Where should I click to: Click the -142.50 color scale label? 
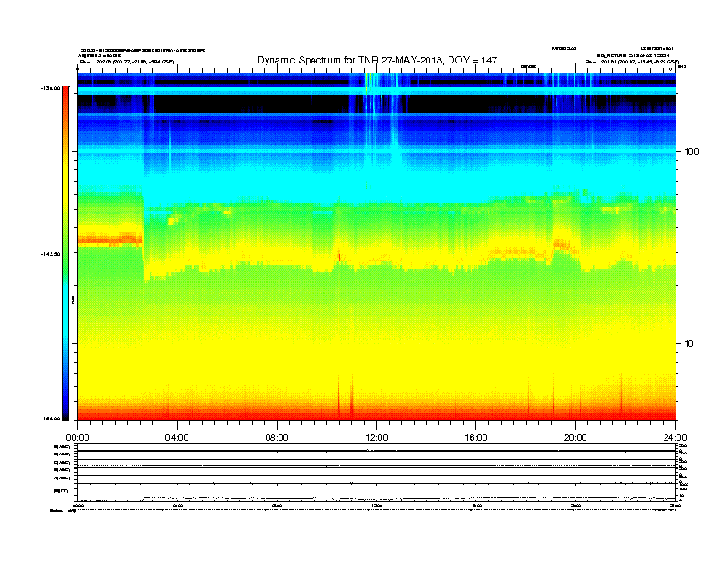49,254
